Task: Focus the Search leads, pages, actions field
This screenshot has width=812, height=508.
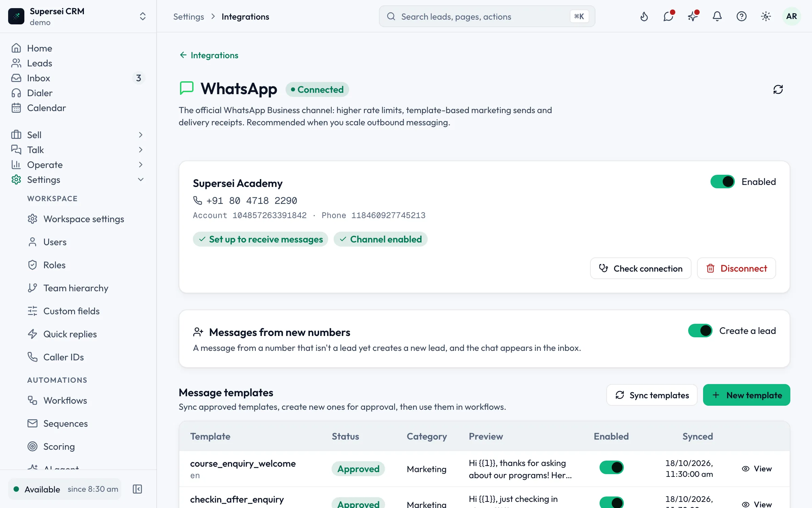Action: [487, 16]
